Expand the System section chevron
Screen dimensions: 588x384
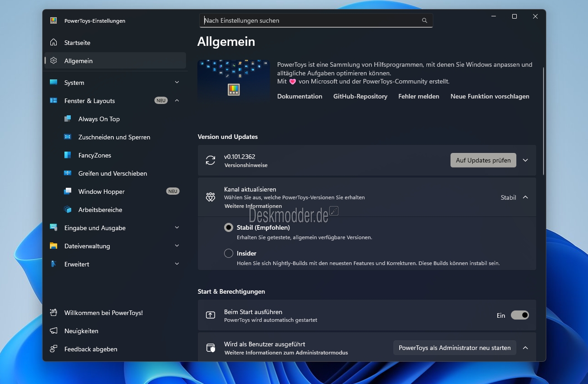click(x=177, y=82)
